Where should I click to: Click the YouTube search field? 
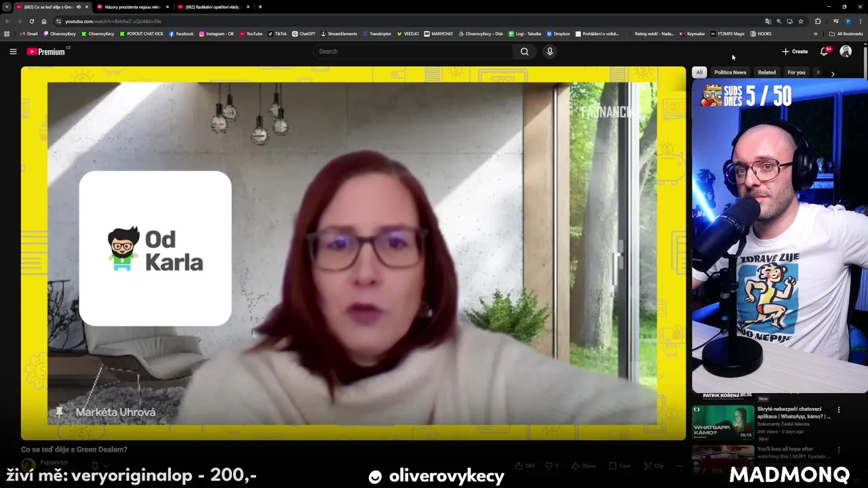coord(414,52)
